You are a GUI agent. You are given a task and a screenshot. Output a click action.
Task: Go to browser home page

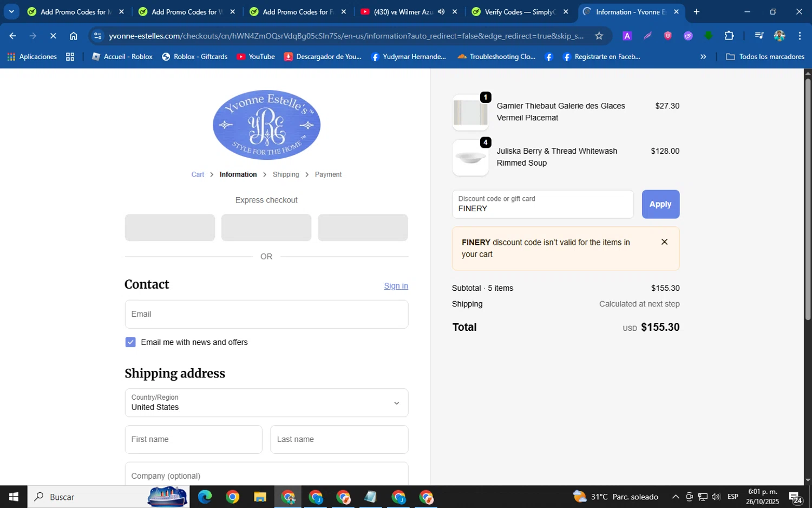pos(74,36)
